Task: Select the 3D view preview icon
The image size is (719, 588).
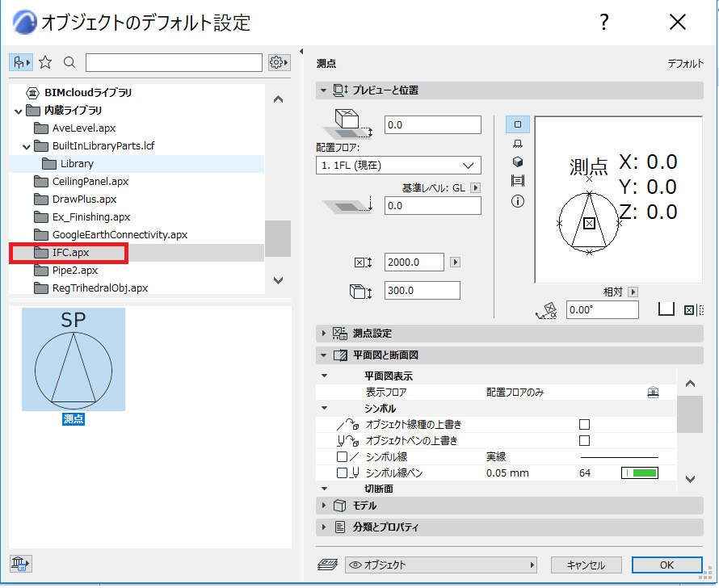Action: 518,162
